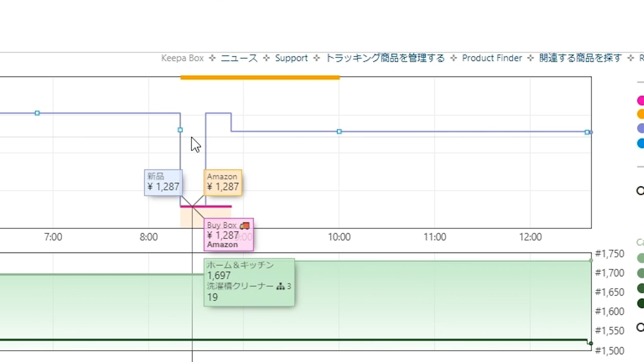Open the Keepa Box link
The width and height of the screenshot is (644, 362).
182,58
